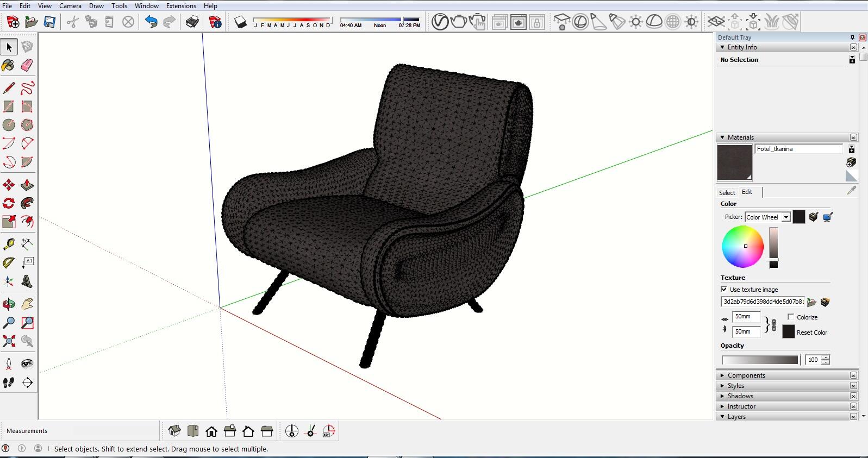This screenshot has height=458, width=868.
Task: Click the Zoom Extents tool
Action: (x=9, y=341)
